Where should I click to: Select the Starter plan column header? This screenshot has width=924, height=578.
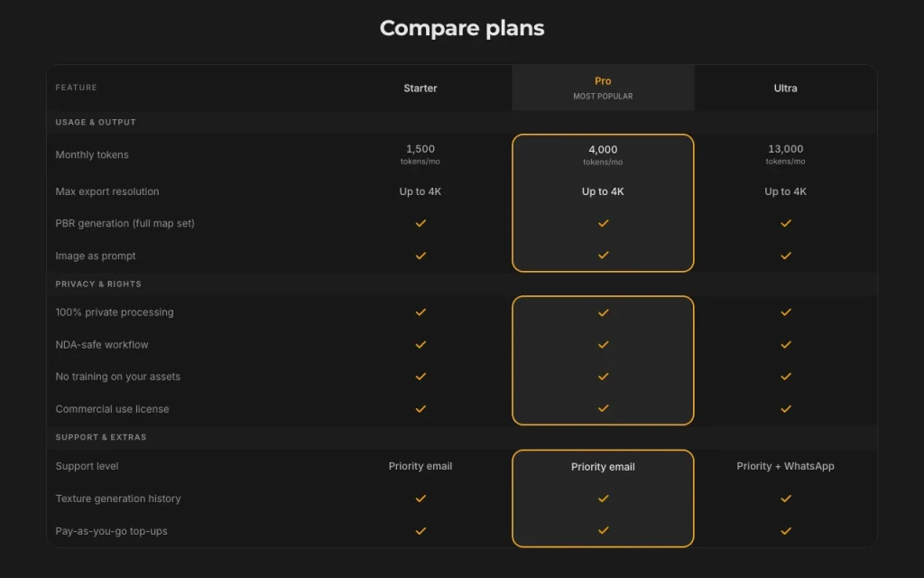[x=420, y=88]
